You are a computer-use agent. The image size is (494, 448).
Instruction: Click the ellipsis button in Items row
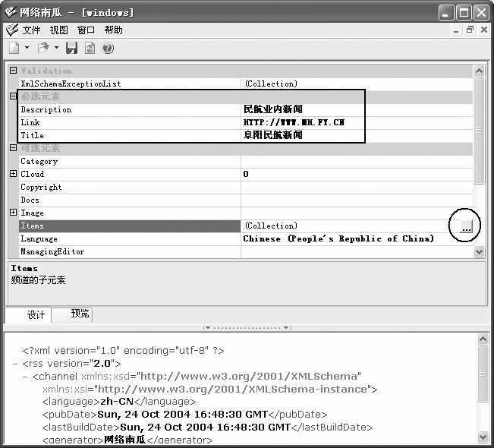coord(466,226)
